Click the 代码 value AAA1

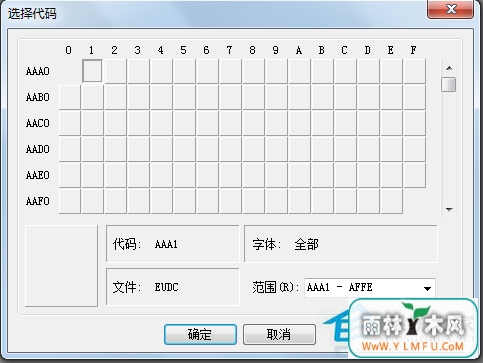[x=166, y=244]
